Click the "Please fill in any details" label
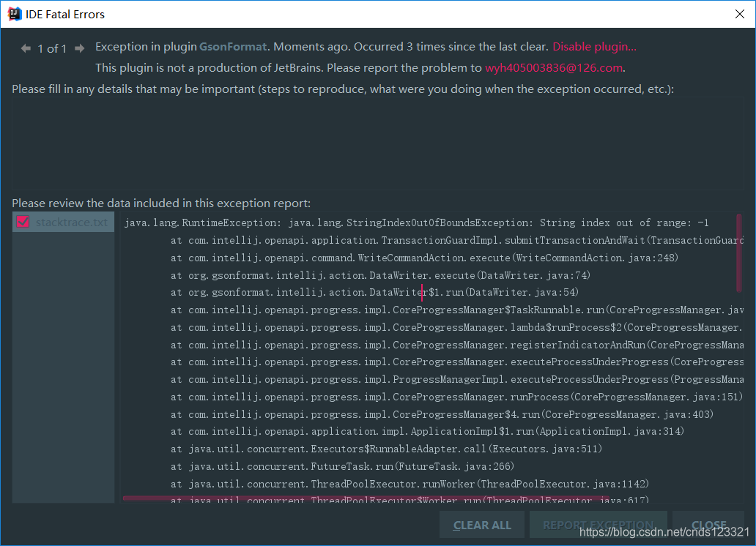This screenshot has height=546, width=756. tap(343, 89)
